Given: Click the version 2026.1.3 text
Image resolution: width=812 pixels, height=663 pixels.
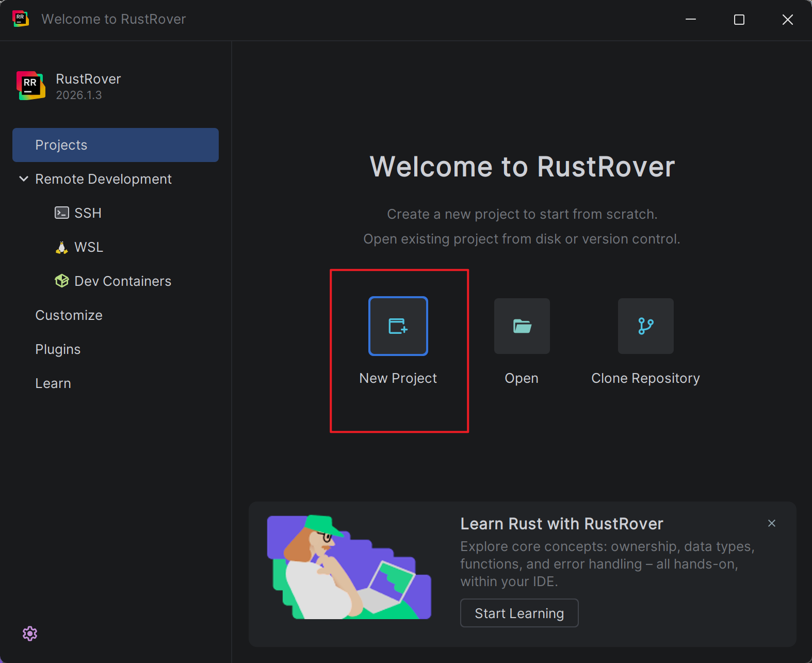Looking at the screenshot, I should click(79, 95).
